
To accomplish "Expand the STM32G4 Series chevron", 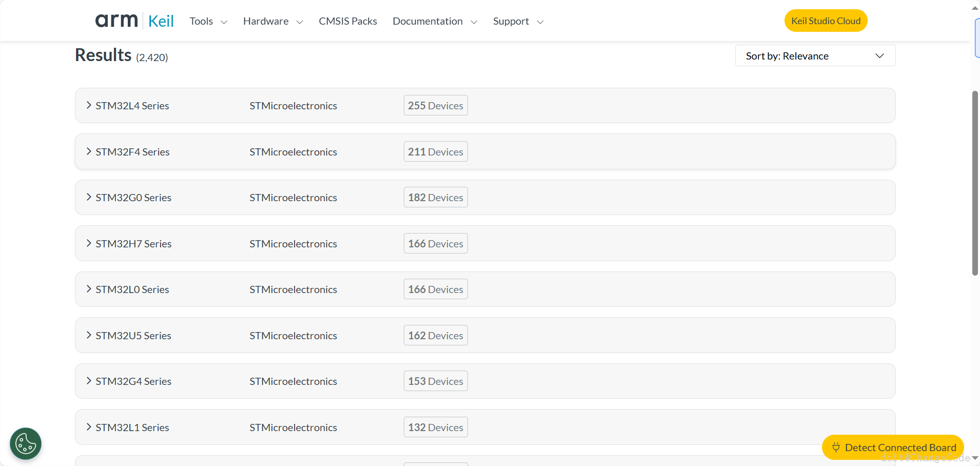I will point(89,381).
